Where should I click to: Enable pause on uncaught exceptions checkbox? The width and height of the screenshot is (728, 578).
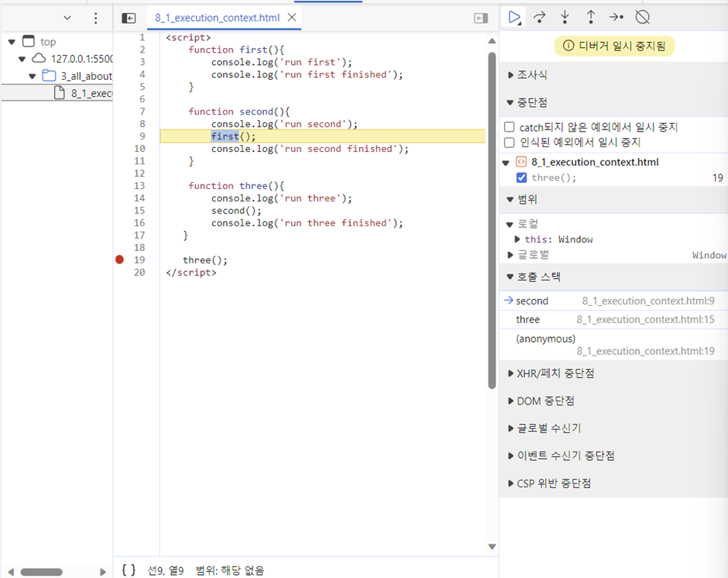tap(510, 127)
